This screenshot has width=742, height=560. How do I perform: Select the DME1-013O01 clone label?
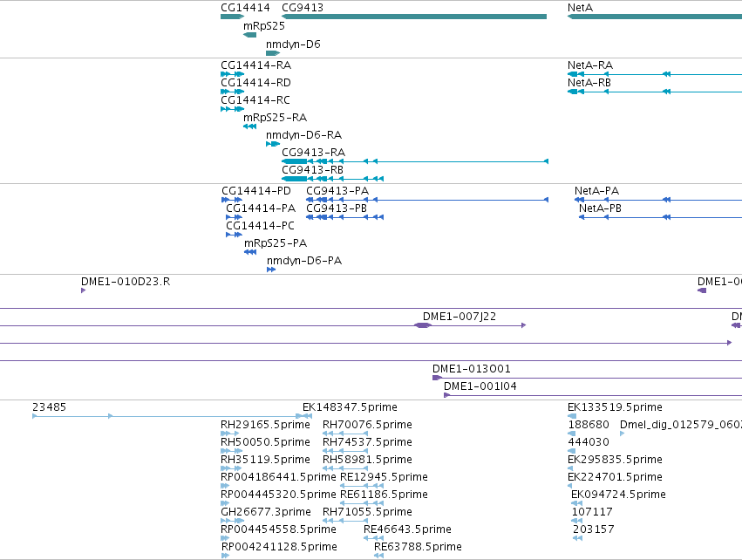pyautogui.click(x=472, y=369)
